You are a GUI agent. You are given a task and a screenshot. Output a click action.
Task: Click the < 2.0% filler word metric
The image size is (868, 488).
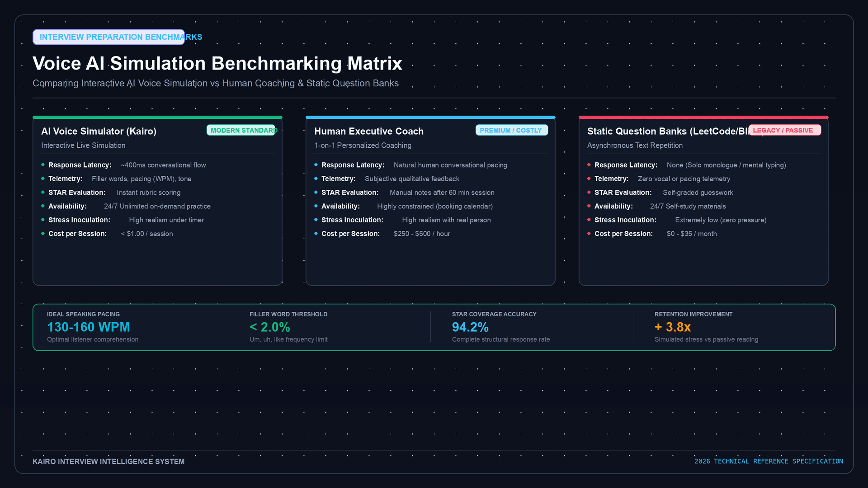pos(270,327)
